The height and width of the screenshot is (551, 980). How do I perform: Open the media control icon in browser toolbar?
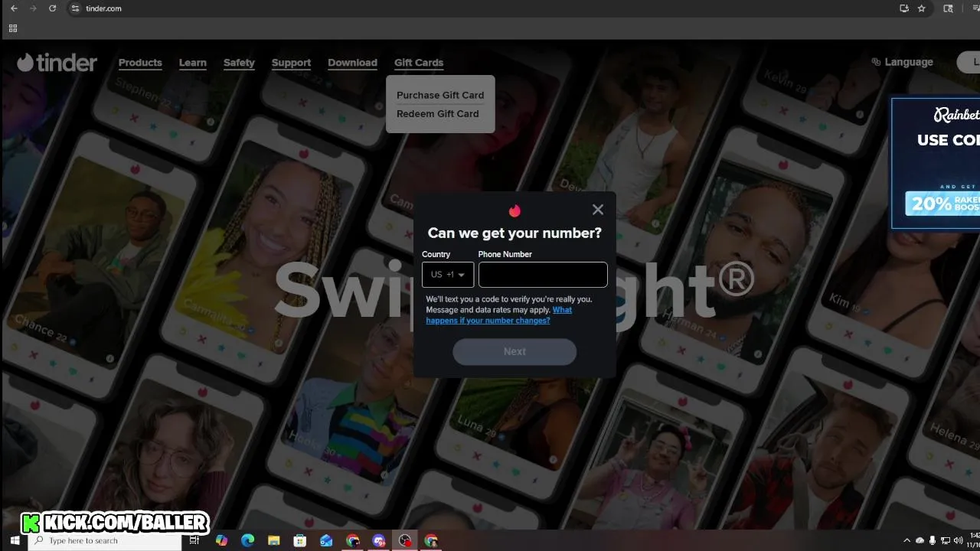coord(975,8)
